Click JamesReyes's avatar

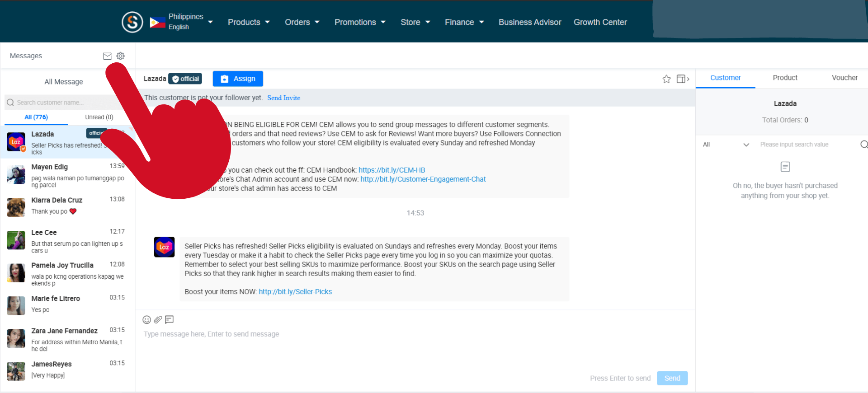(16, 371)
